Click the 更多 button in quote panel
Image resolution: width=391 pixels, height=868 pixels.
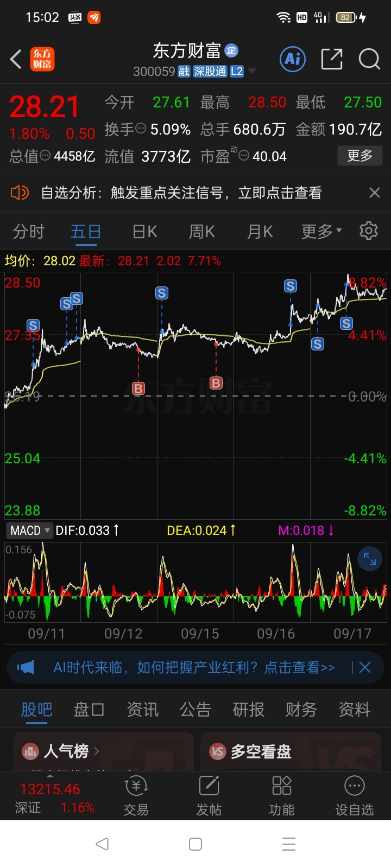pos(360,156)
